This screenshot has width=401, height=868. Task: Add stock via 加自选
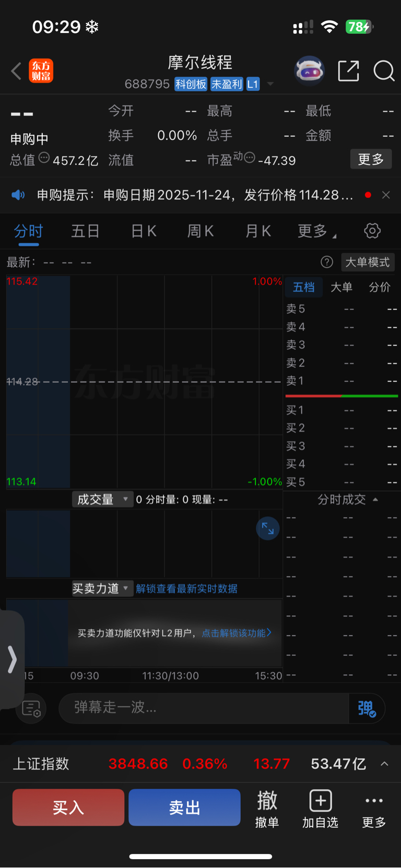pyautogui.click(x=321, y=809)
